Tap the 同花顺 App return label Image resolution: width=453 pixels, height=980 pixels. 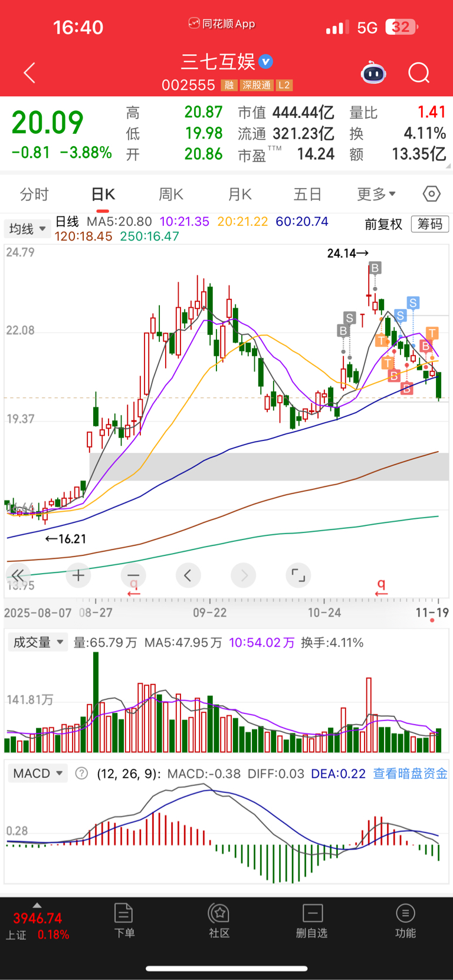pos(222,24)
